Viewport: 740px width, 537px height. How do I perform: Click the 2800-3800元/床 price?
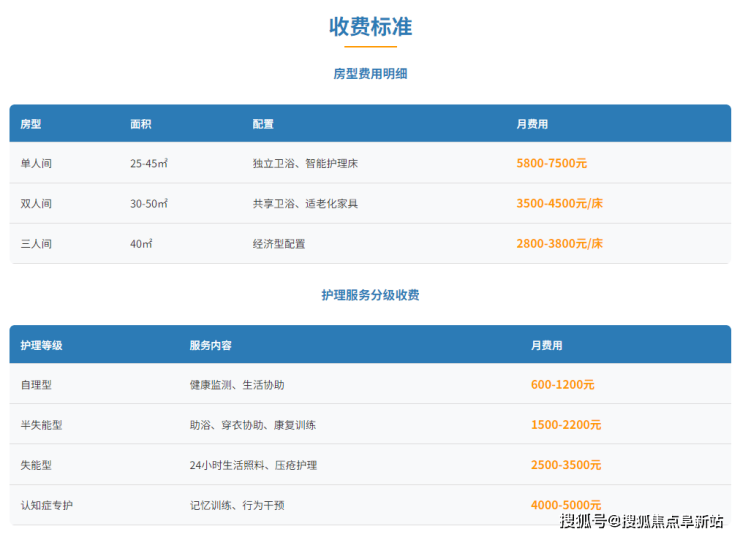(x=559, y=243)
